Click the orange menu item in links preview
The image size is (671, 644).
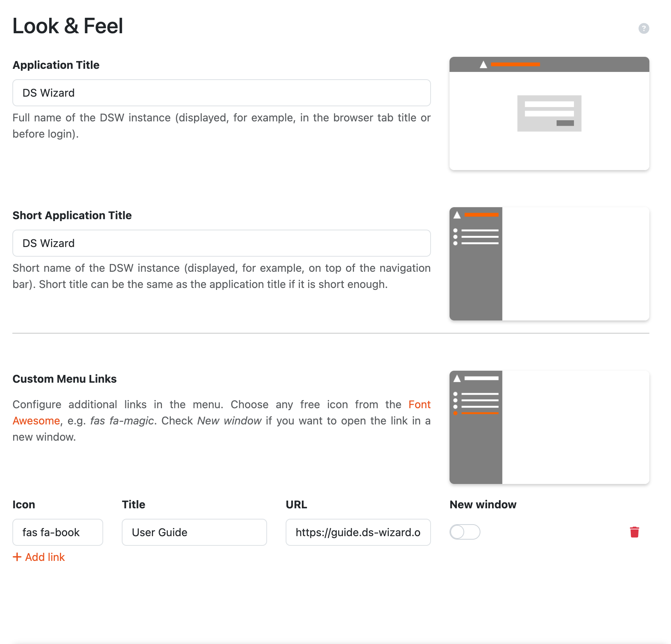pyautogui.click(x=480, y=413)
